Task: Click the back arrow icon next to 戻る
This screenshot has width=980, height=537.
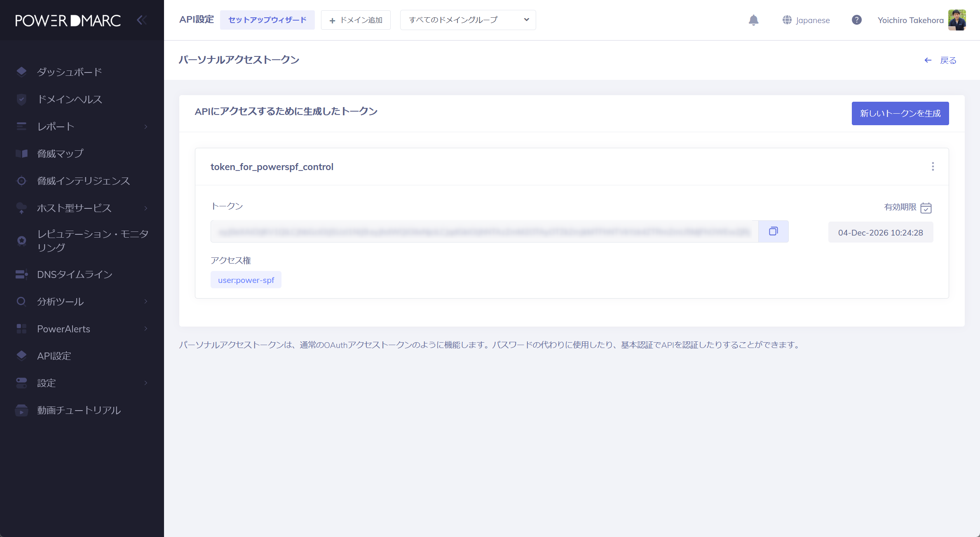Action: 928,61
